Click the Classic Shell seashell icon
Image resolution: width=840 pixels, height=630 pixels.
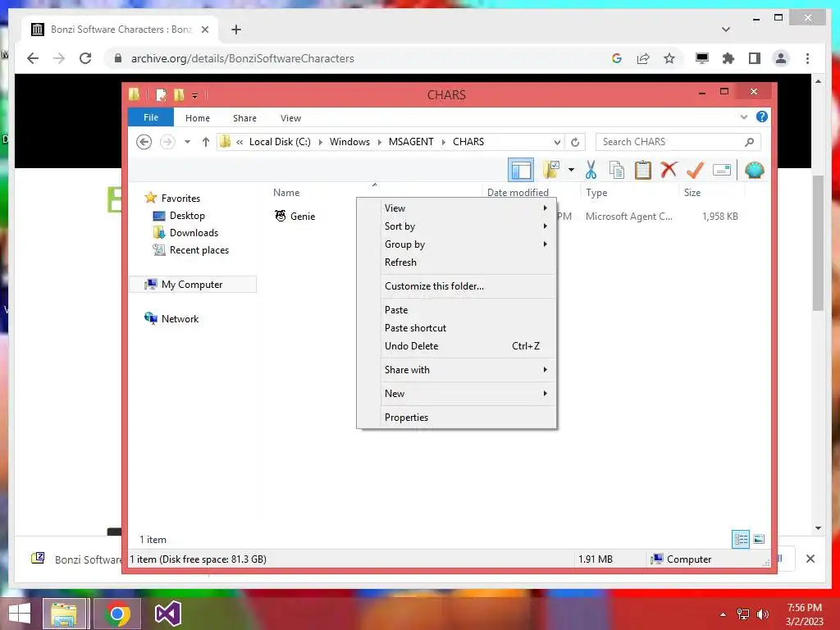755,170
